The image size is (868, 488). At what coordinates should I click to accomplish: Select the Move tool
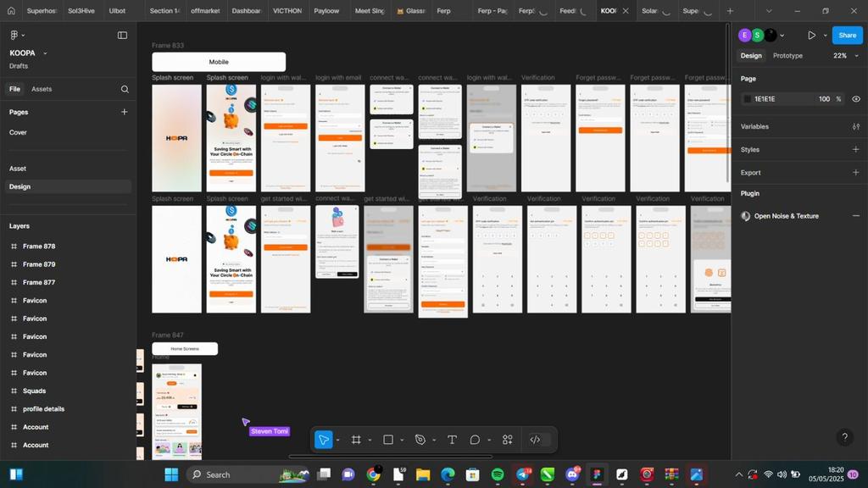(x=323, y=440)
